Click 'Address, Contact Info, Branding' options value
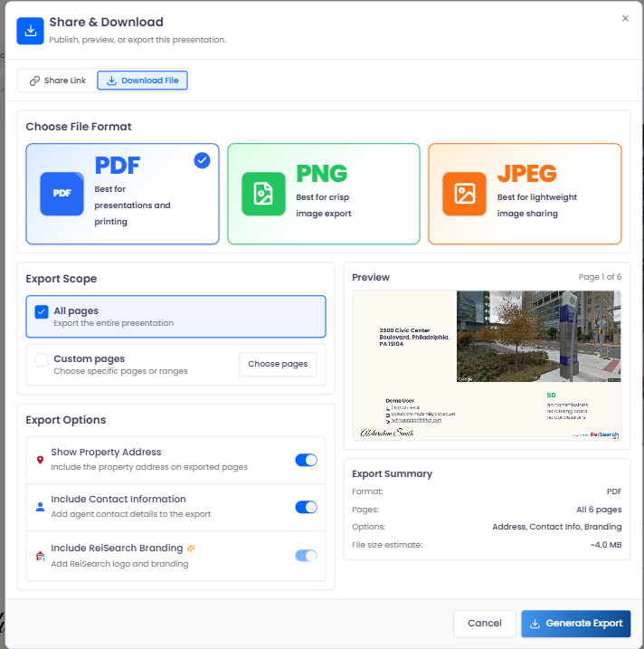The height and width of the screenshot is (649, 644). (x=557, y=527)
